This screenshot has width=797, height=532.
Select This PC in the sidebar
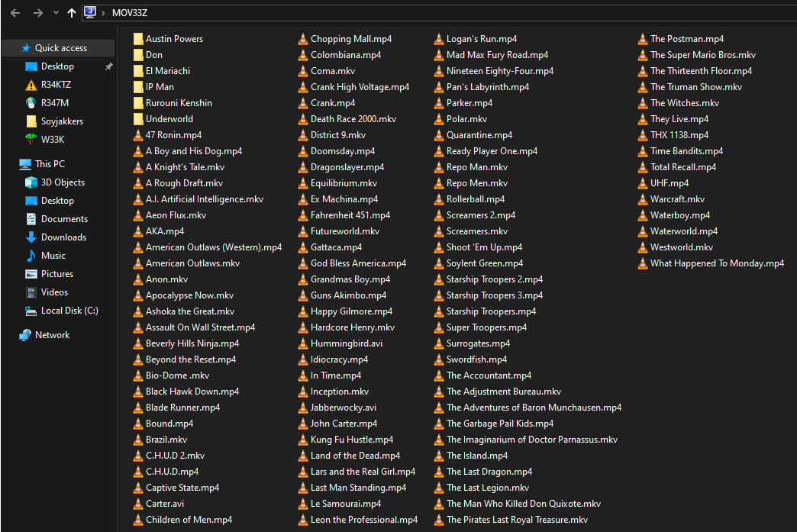(50, 163)
